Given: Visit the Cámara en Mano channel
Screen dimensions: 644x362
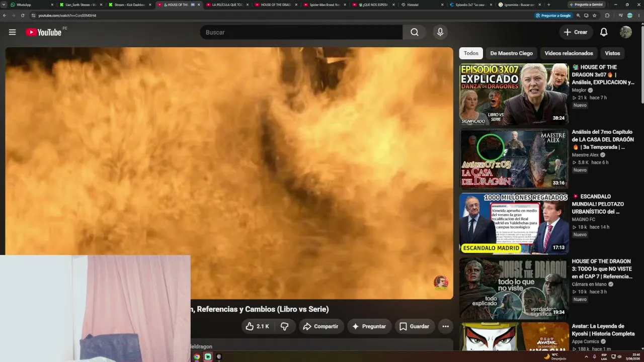Looking at the screenshot, I should click(x=589, y=284).
